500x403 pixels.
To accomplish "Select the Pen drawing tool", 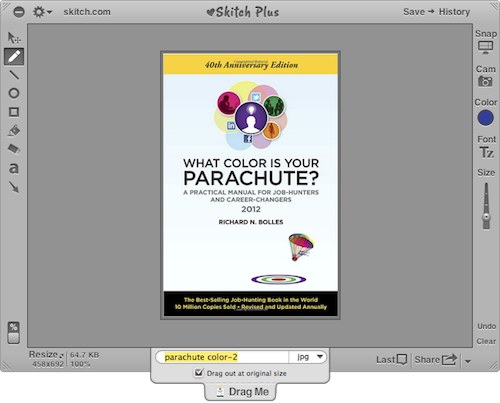I will pos(14,56).
